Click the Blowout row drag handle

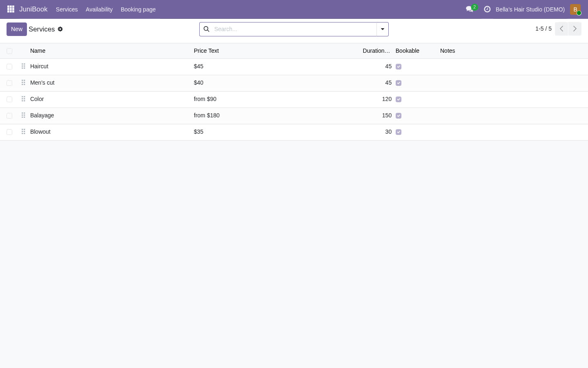(x=23, y=132)
